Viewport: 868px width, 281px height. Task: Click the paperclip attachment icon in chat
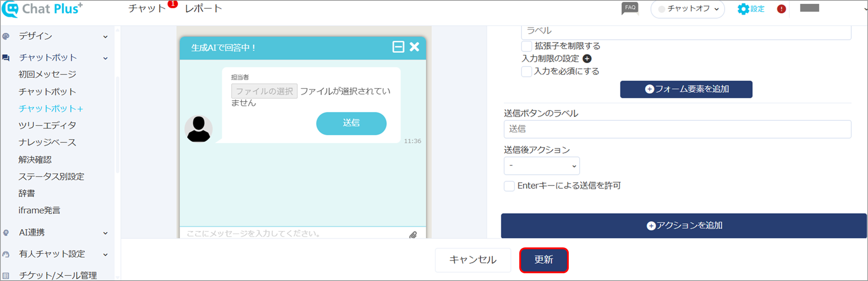(x=413, y=235)
